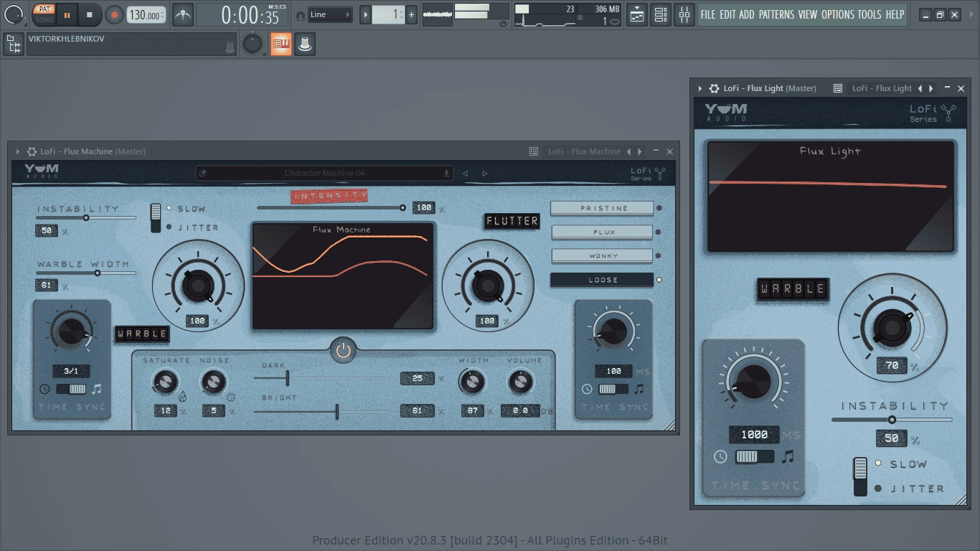
Task: Open the Line snap dropdown
Action: tap(330, 14)
